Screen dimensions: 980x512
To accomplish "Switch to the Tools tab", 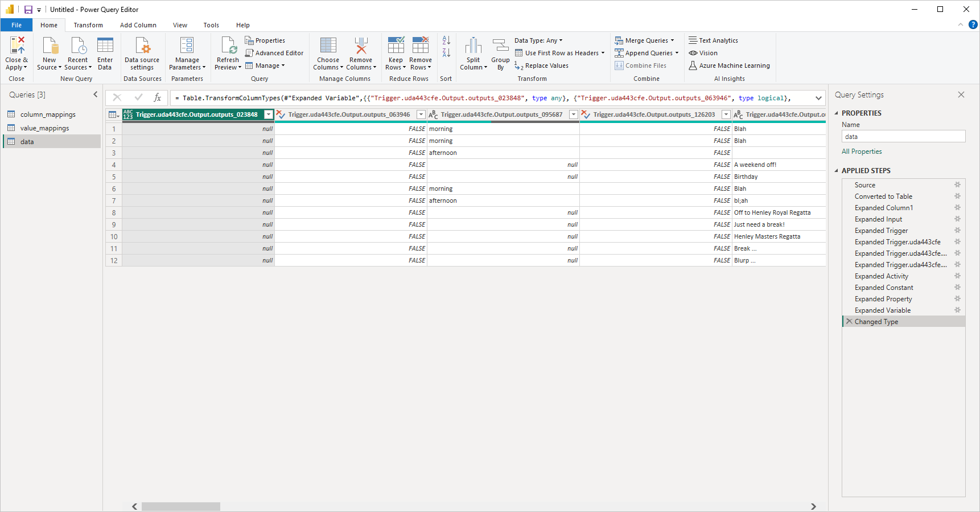I will (211, 25).
